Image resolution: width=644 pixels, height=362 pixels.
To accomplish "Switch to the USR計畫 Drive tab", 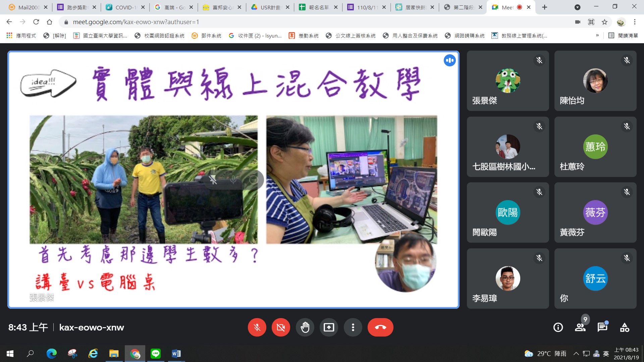I will [270, 7].
